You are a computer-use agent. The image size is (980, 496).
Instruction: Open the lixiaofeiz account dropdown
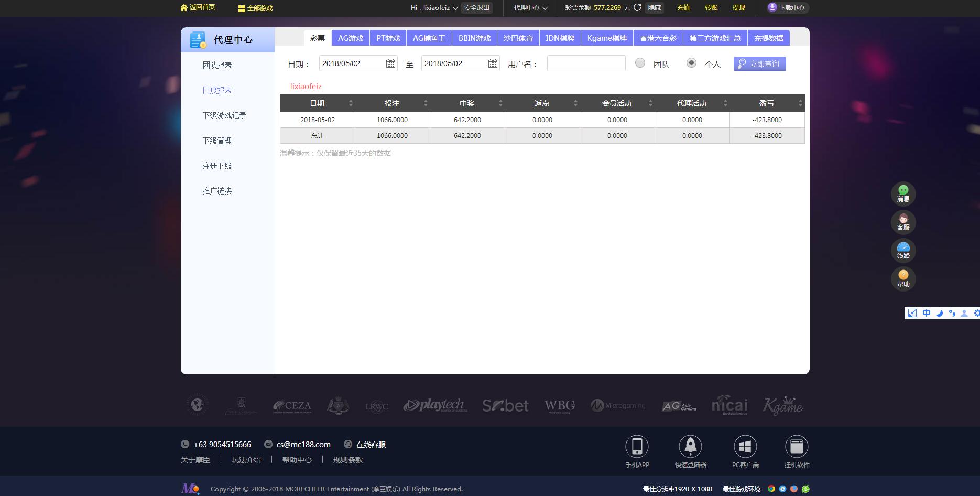pos(434,8)
